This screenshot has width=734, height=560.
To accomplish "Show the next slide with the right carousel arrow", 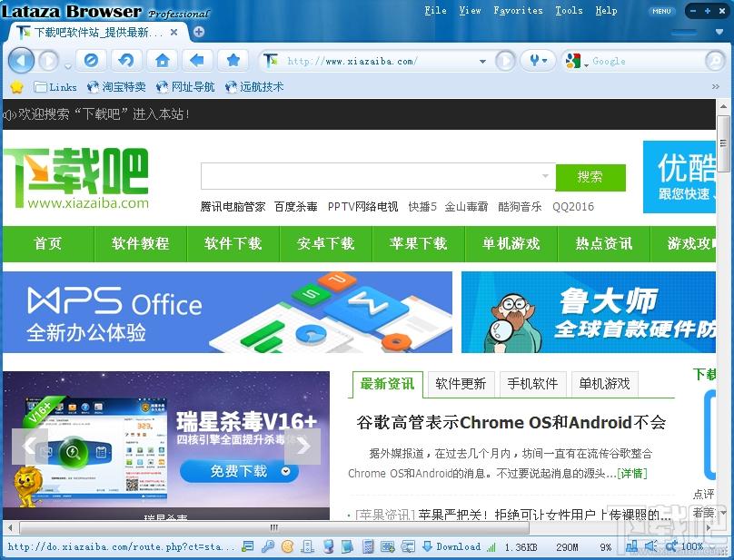I will click(x=303, y=447).
